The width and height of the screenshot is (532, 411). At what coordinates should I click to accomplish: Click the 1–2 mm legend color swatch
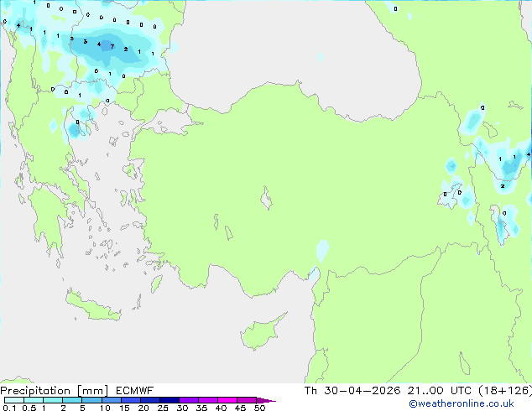tap(53, 400)
